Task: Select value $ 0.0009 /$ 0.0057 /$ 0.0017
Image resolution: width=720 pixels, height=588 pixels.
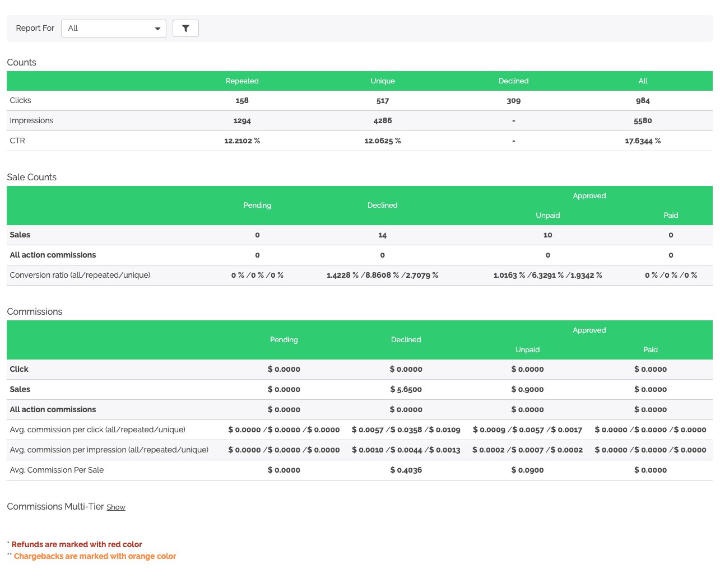Action: [x=528, y=430]
